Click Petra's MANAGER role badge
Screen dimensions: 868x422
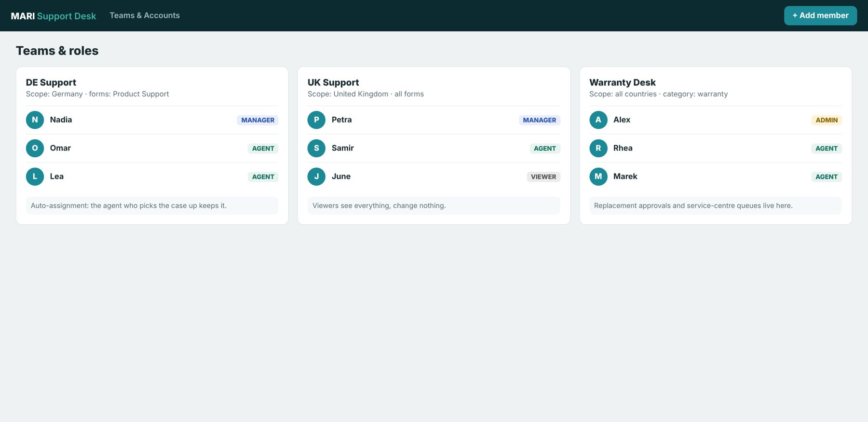[x=540, y=120]
